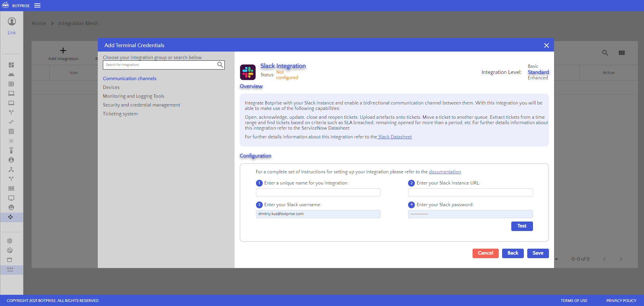Screen dimensions: 644x306
Task: Click the Test button
Action: coord(522,226)
